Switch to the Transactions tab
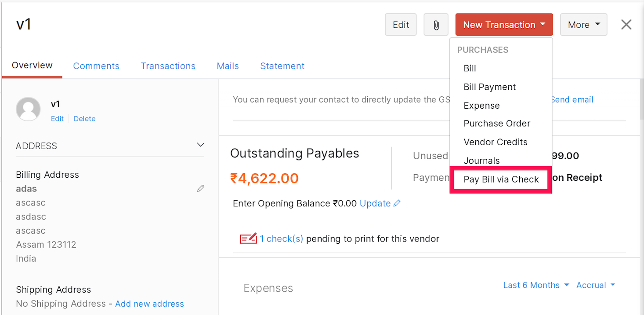This screenshot has height=315, width=644. (168, 66)
